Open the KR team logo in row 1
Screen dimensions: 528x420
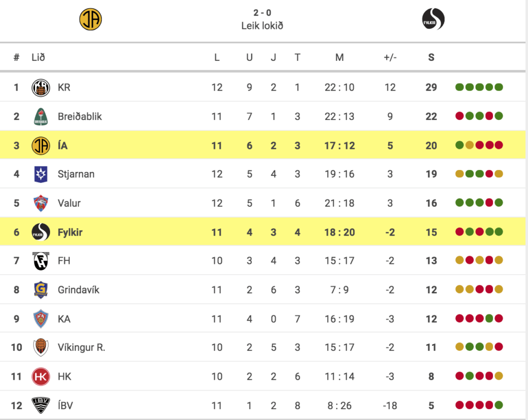pos(41,88)
